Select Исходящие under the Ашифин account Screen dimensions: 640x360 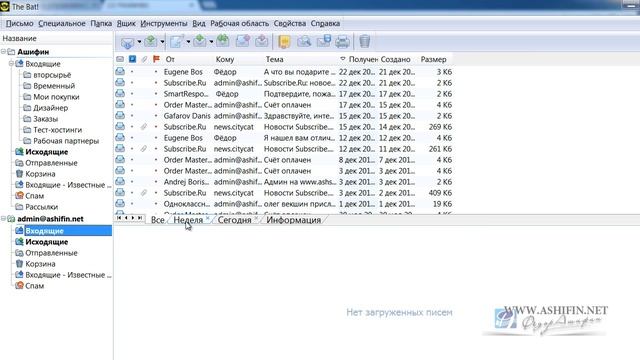point(47,152)
